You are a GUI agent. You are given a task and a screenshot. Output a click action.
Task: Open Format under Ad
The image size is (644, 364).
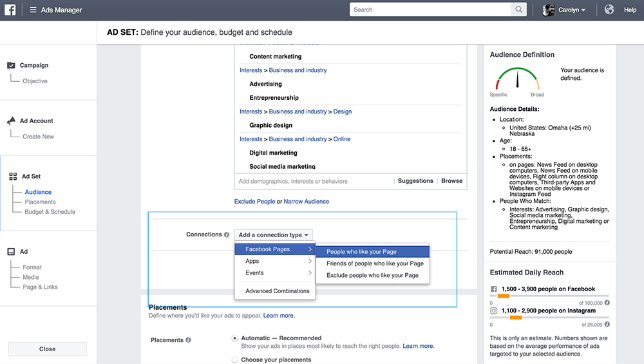pyautogui.click(x=32, y=267)
